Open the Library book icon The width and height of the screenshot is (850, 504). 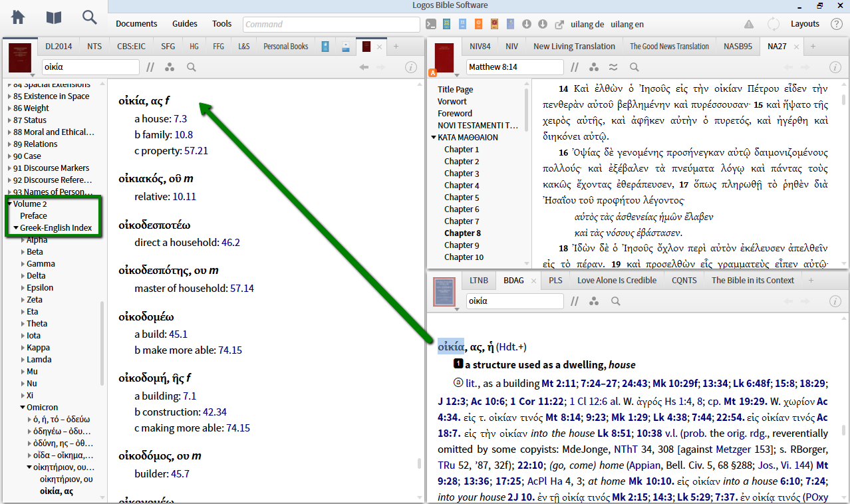click(x=54, y=17)
